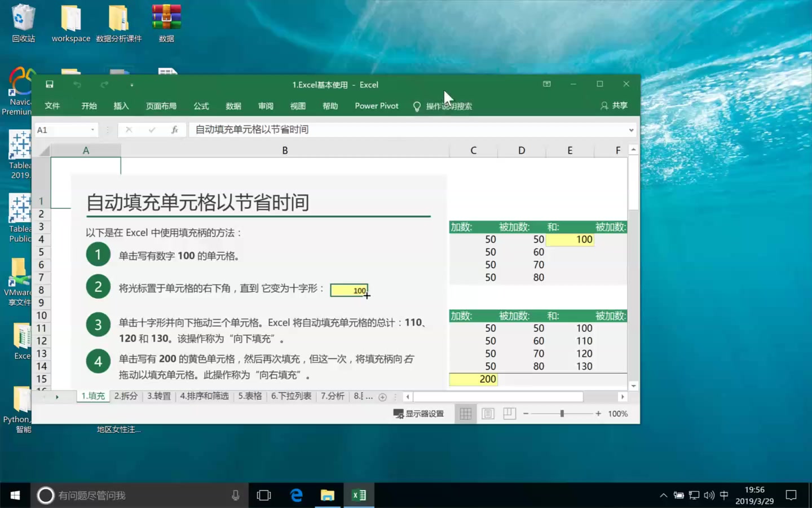
Task: Click the horizontal scrollbar right arrow
Action: [623, 397]
